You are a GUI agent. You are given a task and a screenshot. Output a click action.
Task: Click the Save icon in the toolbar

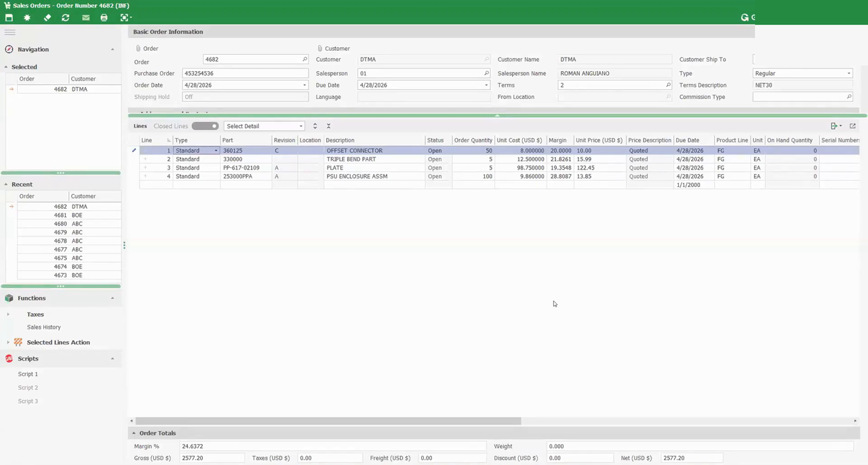(9, 18)
